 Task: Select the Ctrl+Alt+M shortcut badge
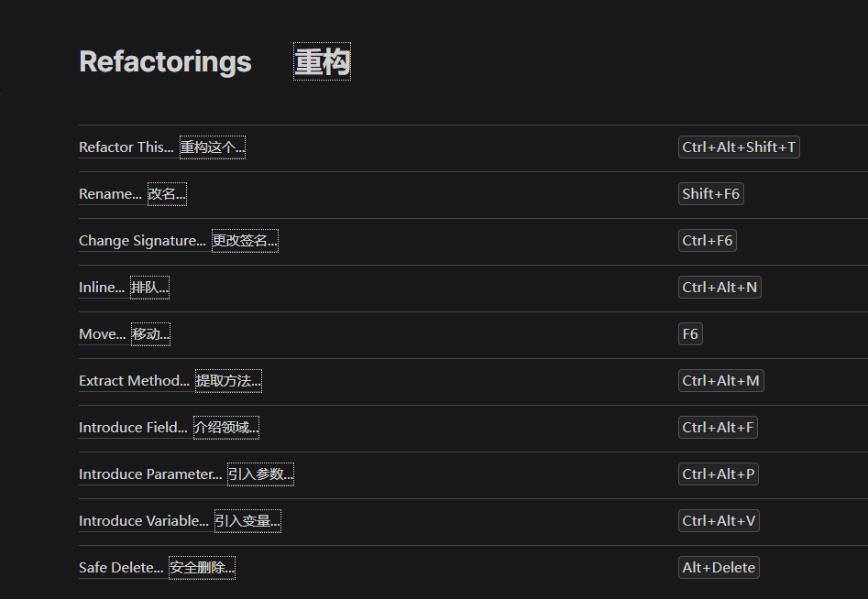point(720,381)
